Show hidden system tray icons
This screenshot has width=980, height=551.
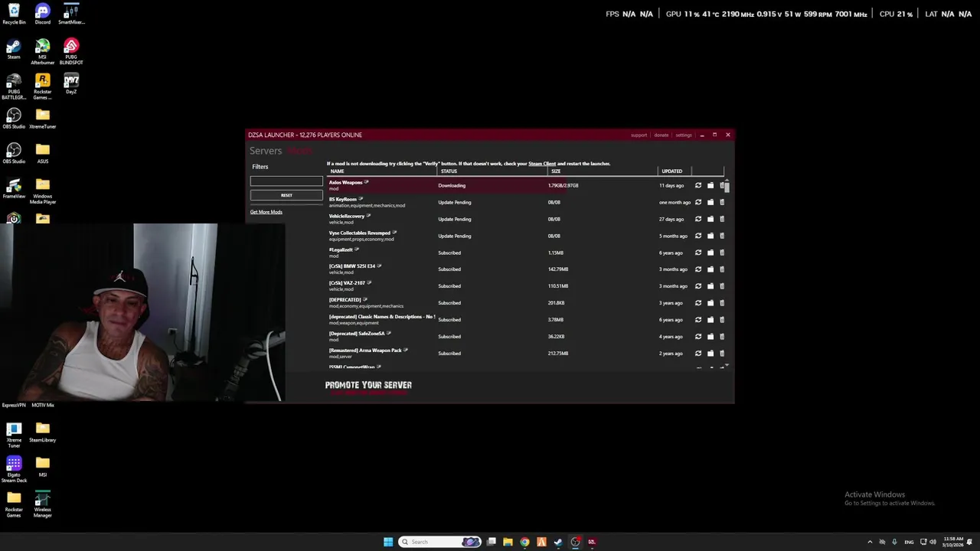coord(870,542)
